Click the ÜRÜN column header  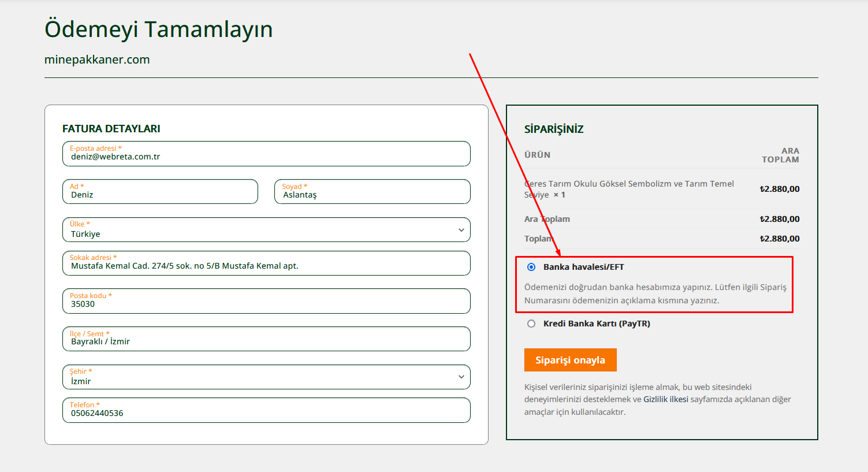[x=537, y=155]
